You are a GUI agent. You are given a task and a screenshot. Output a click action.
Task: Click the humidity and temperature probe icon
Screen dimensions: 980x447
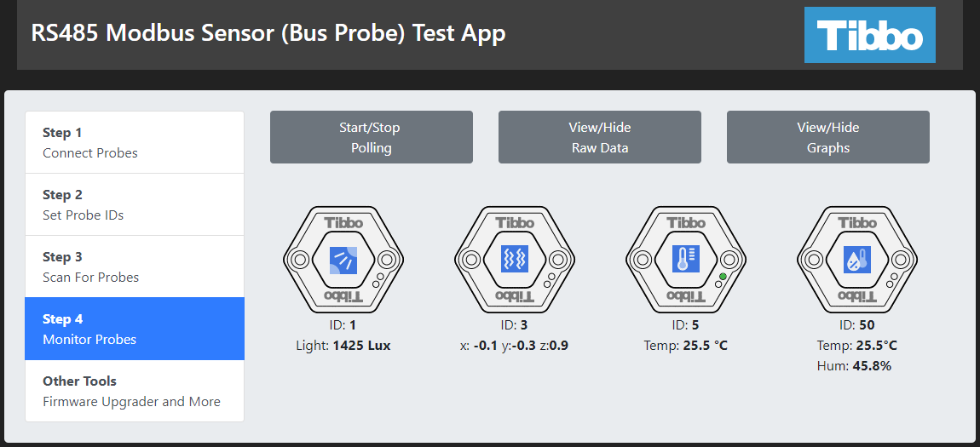[x=856, y=259]
